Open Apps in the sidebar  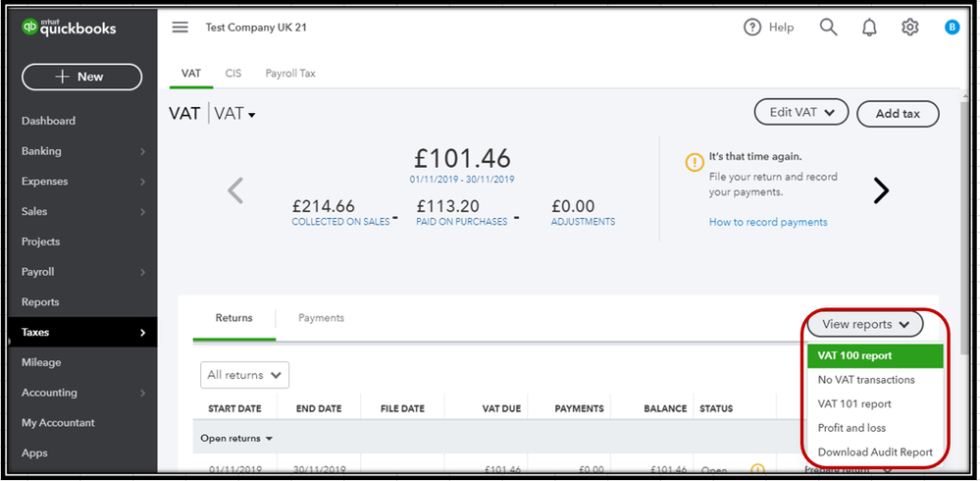[34, 453]
